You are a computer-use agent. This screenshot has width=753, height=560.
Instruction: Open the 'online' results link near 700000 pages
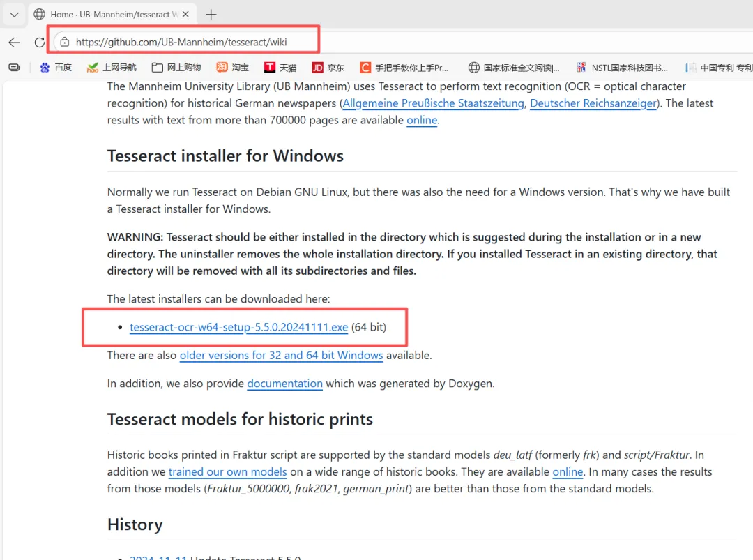[422, 120]
